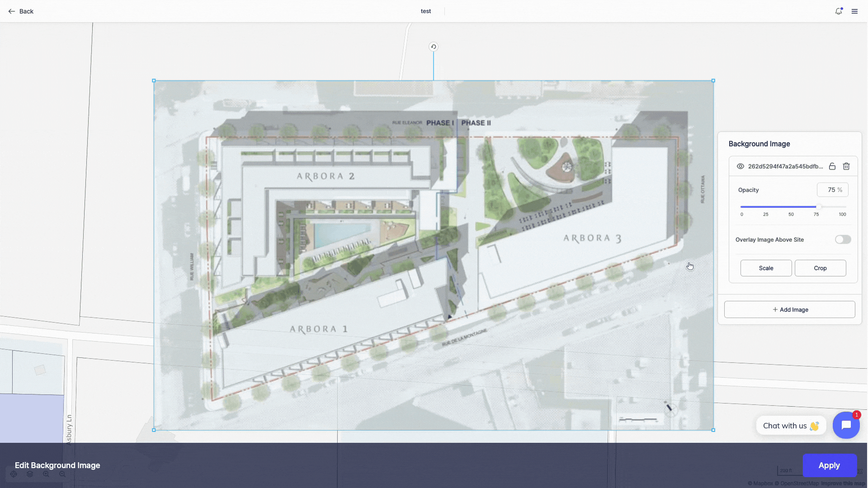Image resolution: width=868 pixels, height=488 pixels.
Task: Apply the background image edits
Action: [x=829, y=465]
